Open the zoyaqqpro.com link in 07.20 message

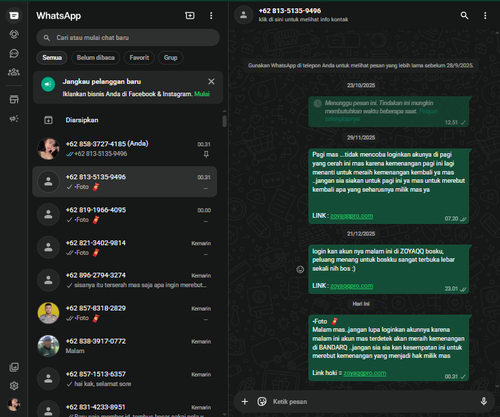point(351,216)
